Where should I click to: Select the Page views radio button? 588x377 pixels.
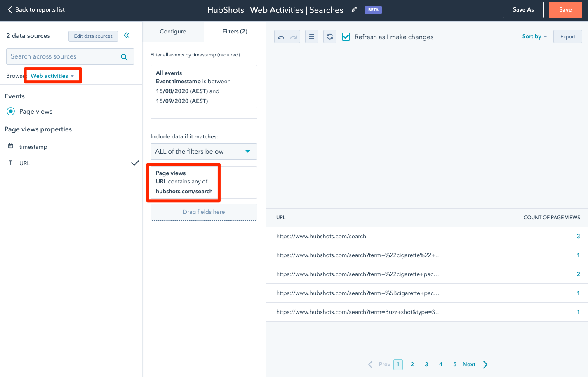tap(11, 111)
